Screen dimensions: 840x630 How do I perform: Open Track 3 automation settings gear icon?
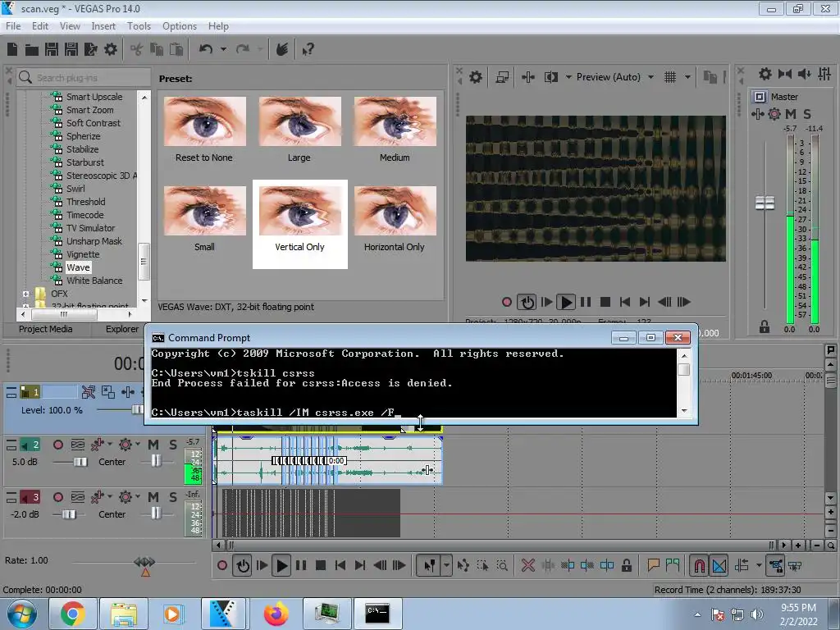point(125,497)
